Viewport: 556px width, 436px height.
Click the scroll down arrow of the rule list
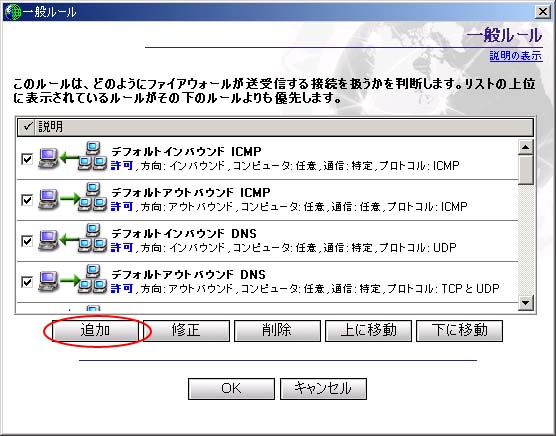coord(526,303)
